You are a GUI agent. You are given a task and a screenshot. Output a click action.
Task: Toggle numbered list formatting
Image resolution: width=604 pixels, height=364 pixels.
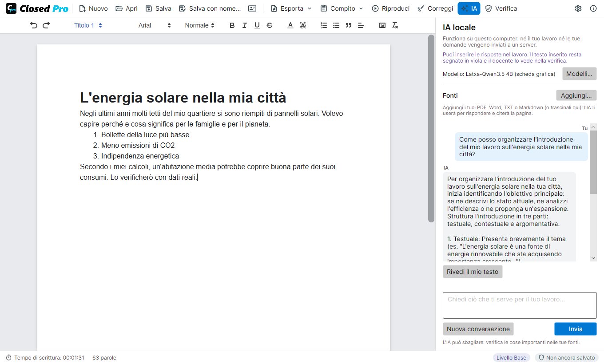(324, 25)
